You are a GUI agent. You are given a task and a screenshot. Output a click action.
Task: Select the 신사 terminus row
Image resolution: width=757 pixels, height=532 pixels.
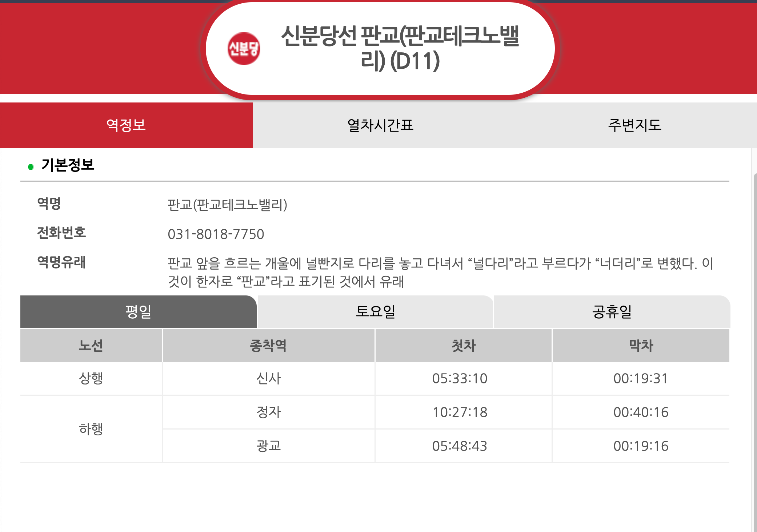(268, 379)
